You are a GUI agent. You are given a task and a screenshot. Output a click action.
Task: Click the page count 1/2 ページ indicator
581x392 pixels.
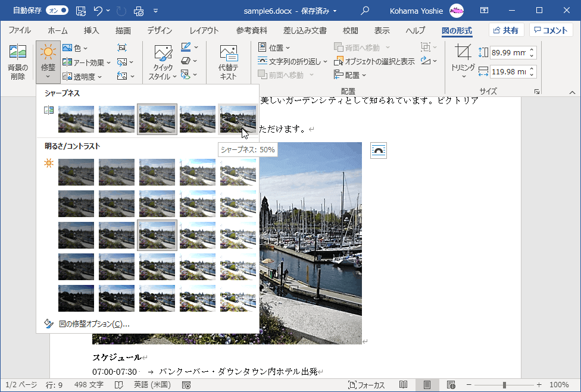[x=21, y=385]
